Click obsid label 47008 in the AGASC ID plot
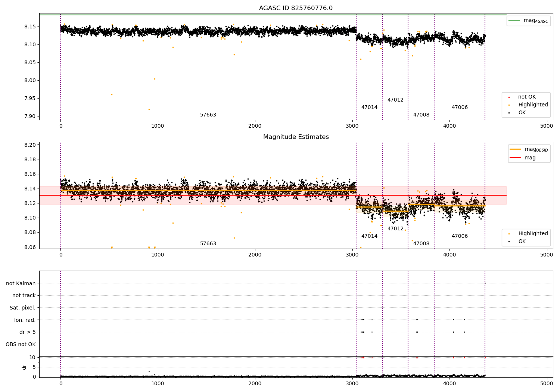This screenshot has width=560, height=392. (421, 115)
